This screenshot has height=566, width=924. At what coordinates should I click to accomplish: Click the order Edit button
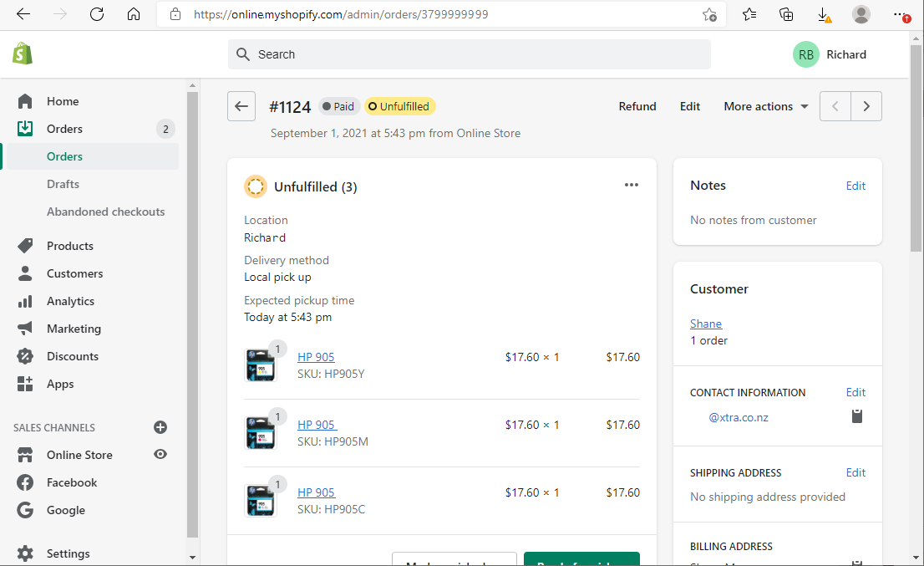[689, 107]
